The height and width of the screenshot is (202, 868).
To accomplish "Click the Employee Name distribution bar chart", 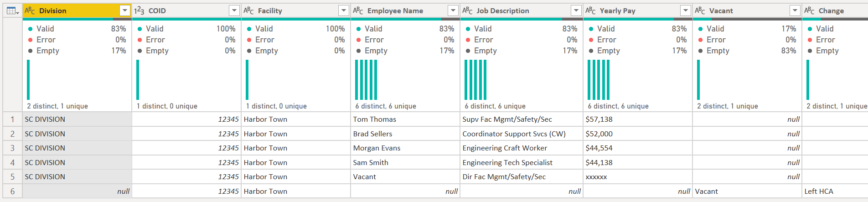I will pos(366,80).
